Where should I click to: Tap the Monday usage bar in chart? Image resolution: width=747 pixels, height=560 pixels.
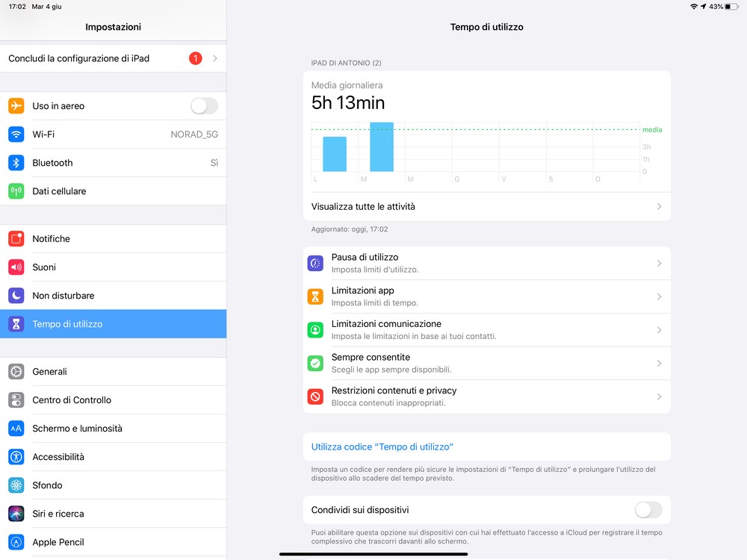[x=335, y=154]
